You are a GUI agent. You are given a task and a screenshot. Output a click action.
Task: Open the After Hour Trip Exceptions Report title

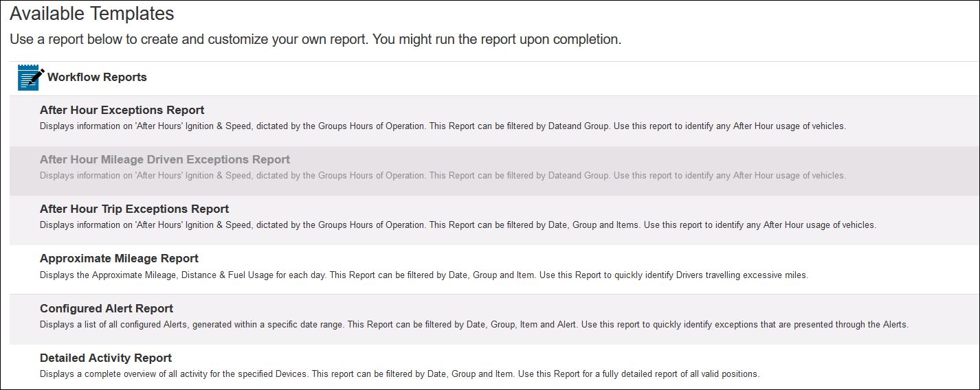[x=134, y=209]
